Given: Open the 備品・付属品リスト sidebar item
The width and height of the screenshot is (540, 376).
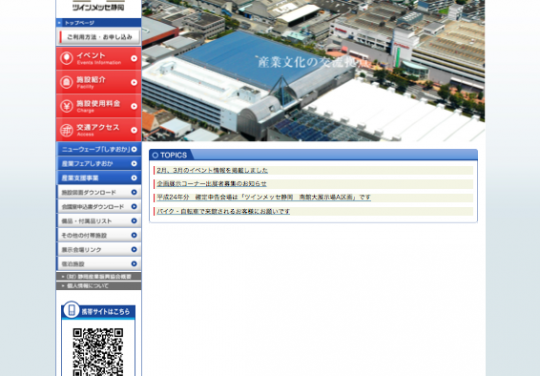Looking at the screenshot, I should point(98,221).
